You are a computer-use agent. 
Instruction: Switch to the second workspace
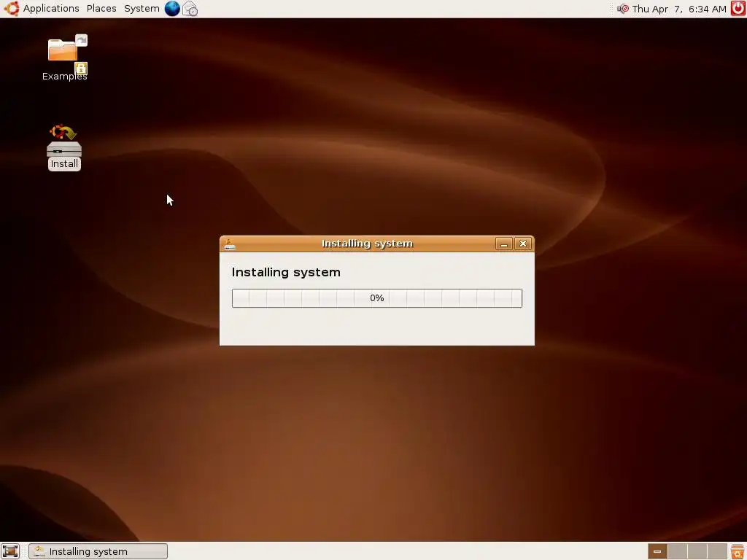tap(678, 551)
